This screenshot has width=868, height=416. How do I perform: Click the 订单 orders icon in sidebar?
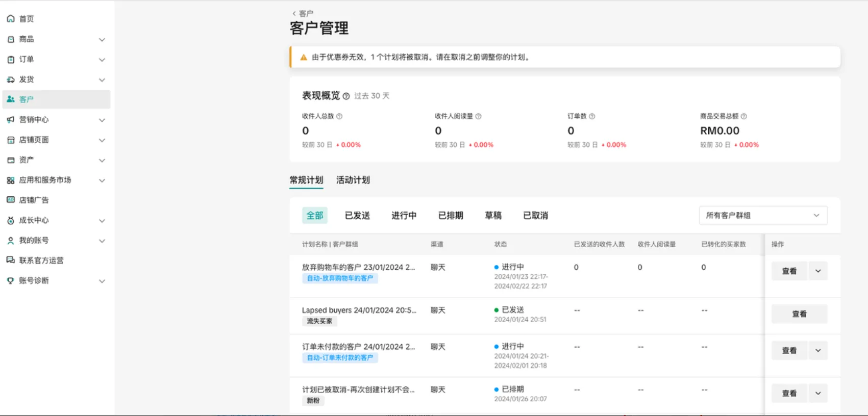point(11,60)
